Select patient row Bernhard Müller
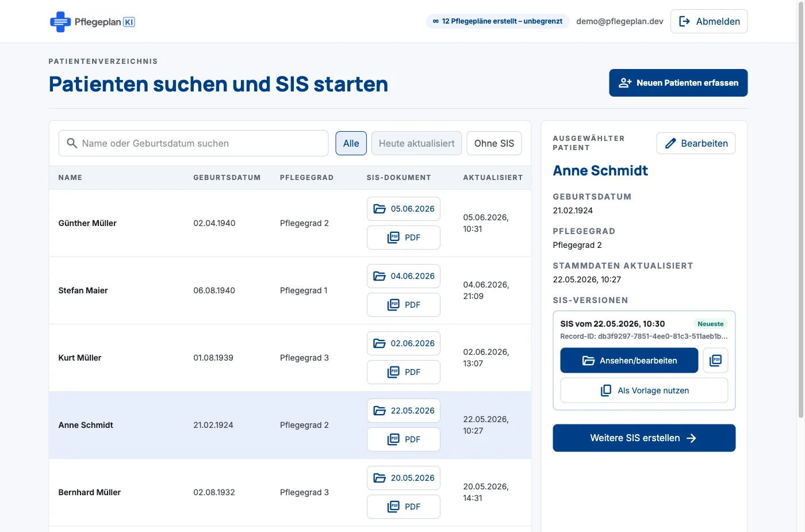Screen dimensions: 805x532 (x=290, y=492)
